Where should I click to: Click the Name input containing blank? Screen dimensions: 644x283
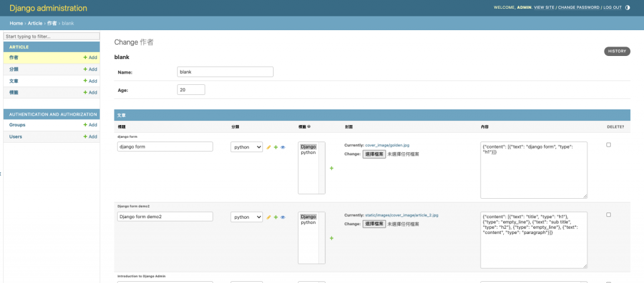click(225, 72)
